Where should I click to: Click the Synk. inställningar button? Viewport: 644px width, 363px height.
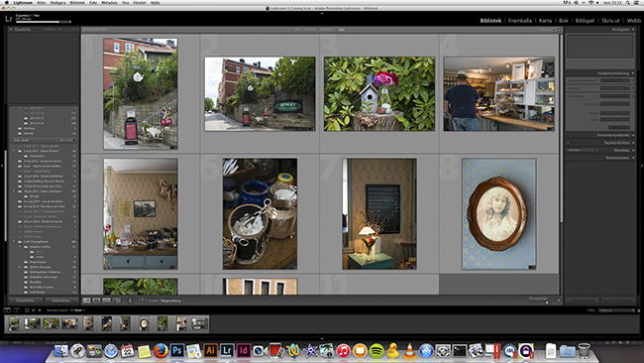[618, 301]
